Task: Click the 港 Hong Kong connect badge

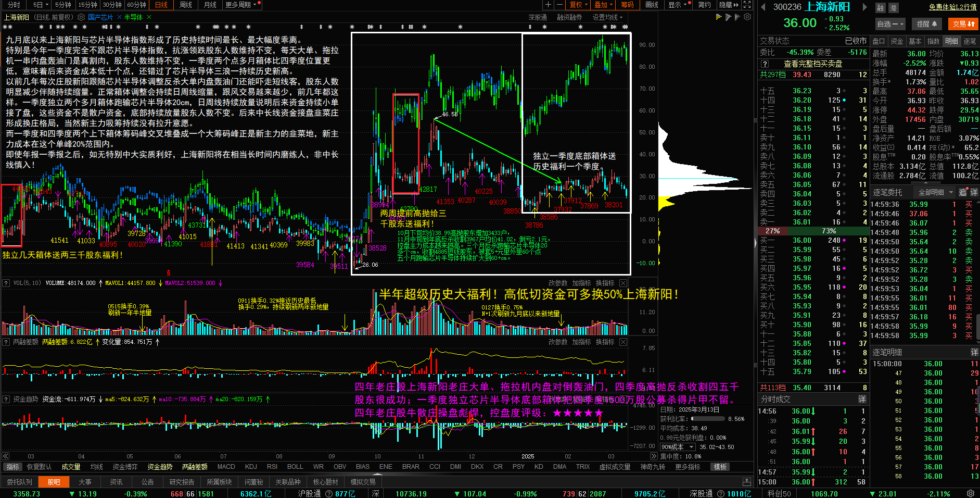Action: [x=893, y=8]
